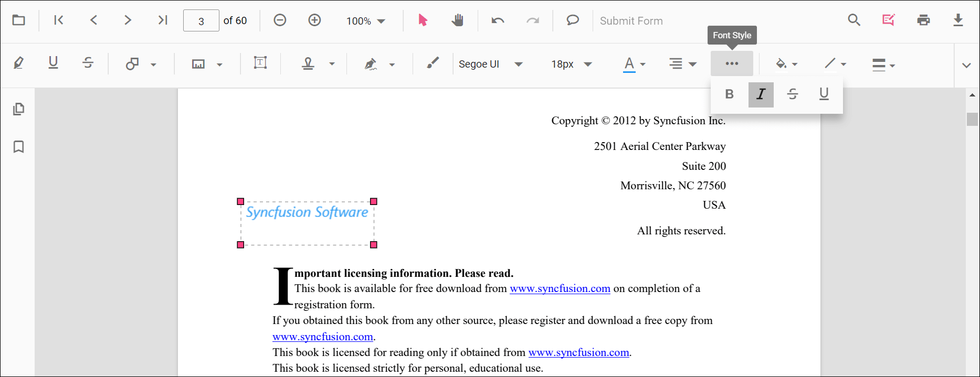The height and width of the screenshot is (377, 980).
Task: Click the page number input field
Action: 201,21
